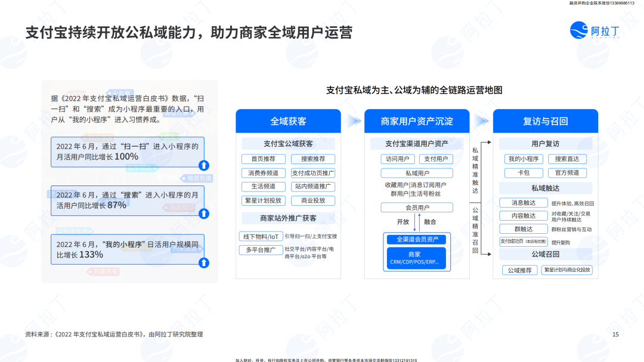Click up-arrow icon on the 133% growth box
The image size is (644, 362).
tap(204, 262)
